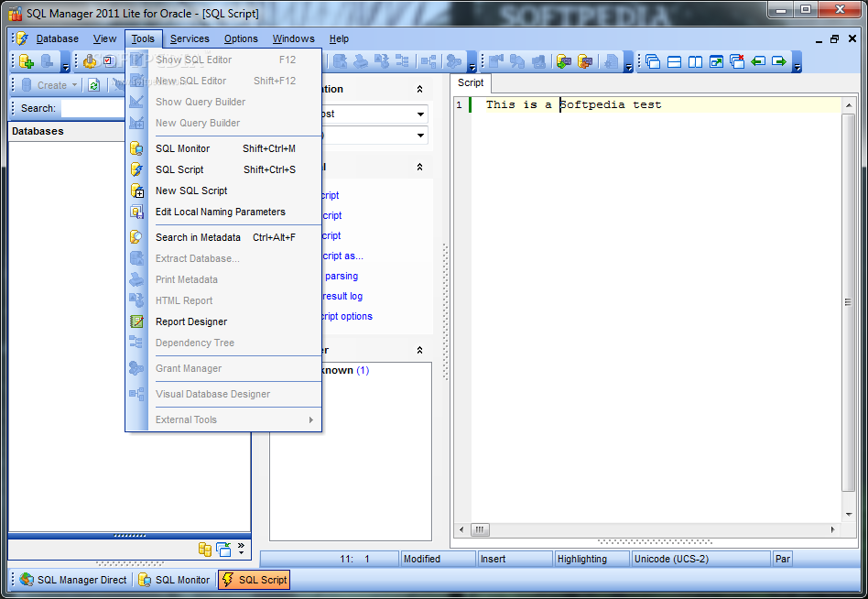Click the 'parsing' link
The width and height of the screenshot is (868, 599).
pyautogui.click(x=341, y=276)
